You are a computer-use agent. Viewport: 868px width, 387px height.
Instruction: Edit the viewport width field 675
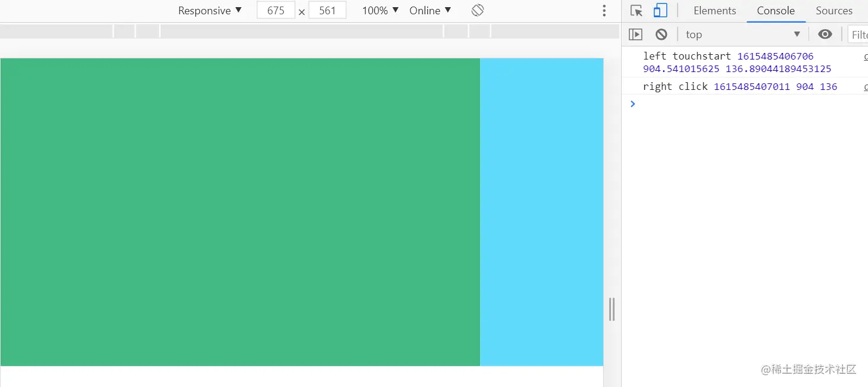[x=276, y=11]
